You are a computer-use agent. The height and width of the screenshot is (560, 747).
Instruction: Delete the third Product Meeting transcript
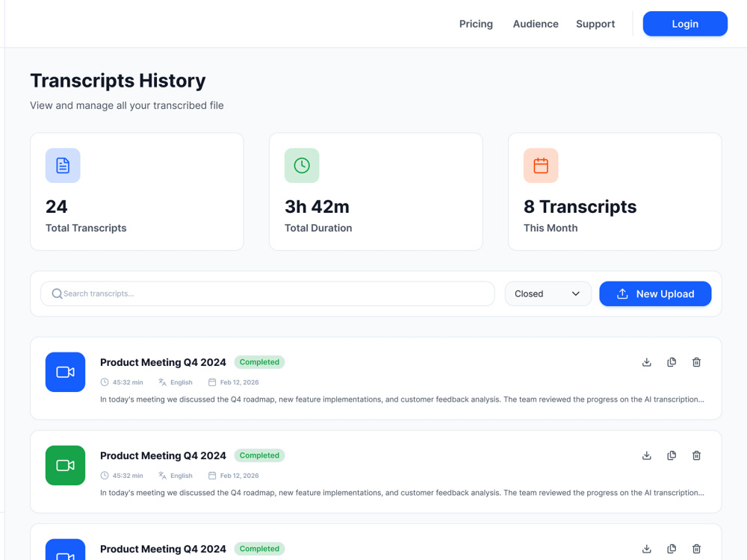(696, 549)
